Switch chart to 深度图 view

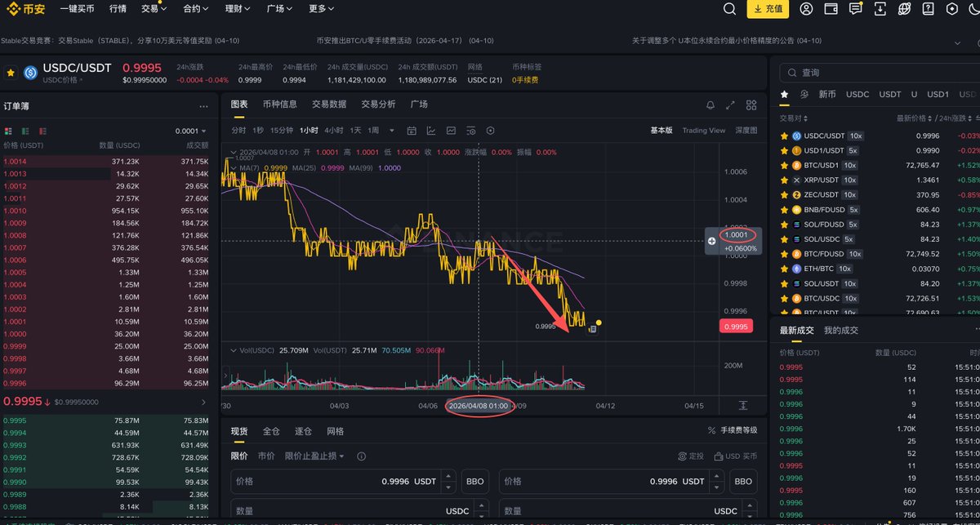click(746, 131)
